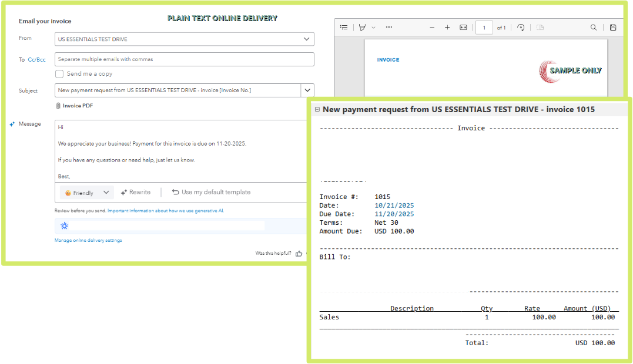Enable the Send me a copy checkbox
The height and width of the screenshot is (364, 633).
coord(59,74)
